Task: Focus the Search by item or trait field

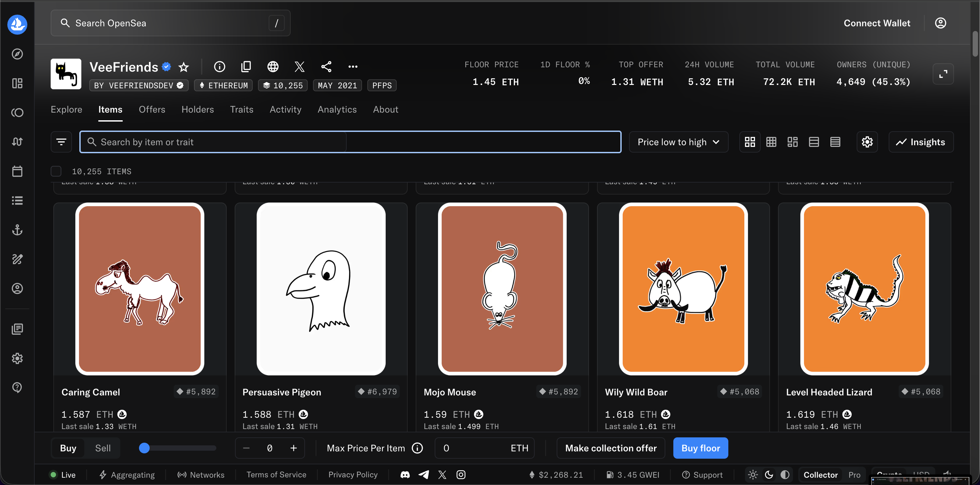Action: [x=350, y=142]
